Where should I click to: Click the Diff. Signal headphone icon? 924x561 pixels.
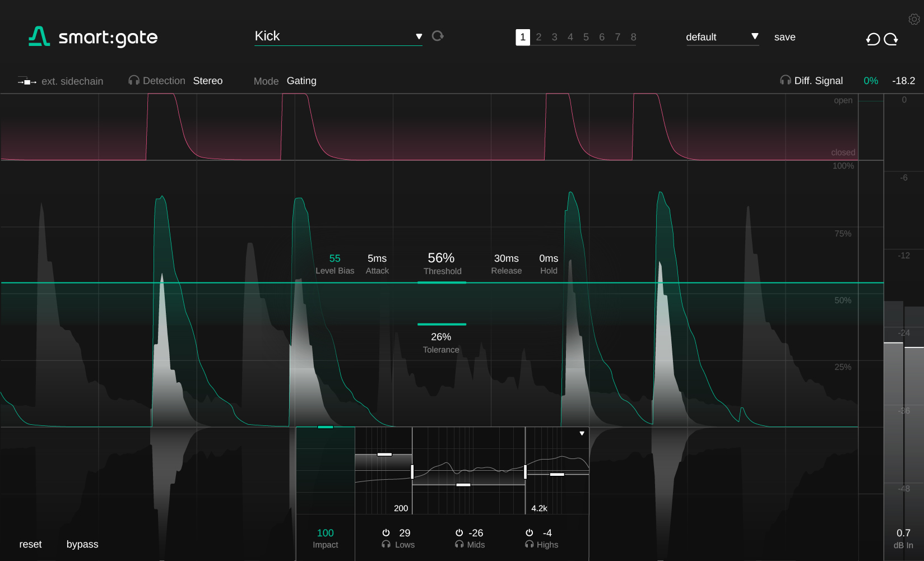785,80
